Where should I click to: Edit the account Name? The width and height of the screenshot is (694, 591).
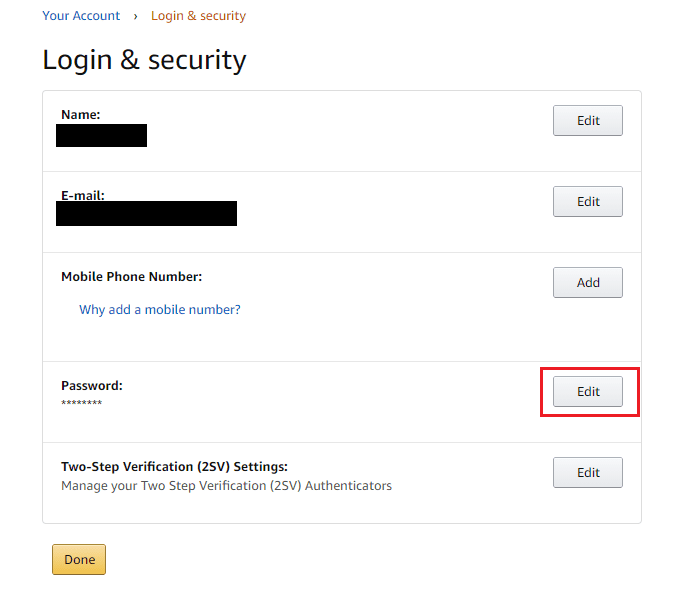[587, 120]
